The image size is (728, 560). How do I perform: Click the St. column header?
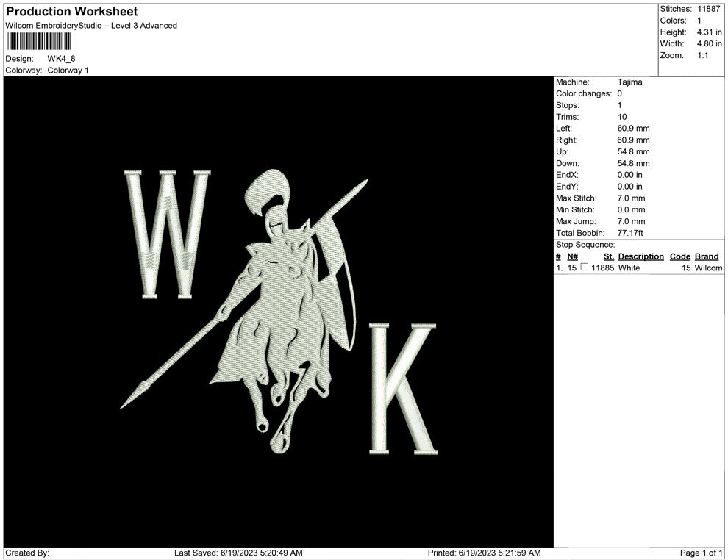(x=608, y=256)
